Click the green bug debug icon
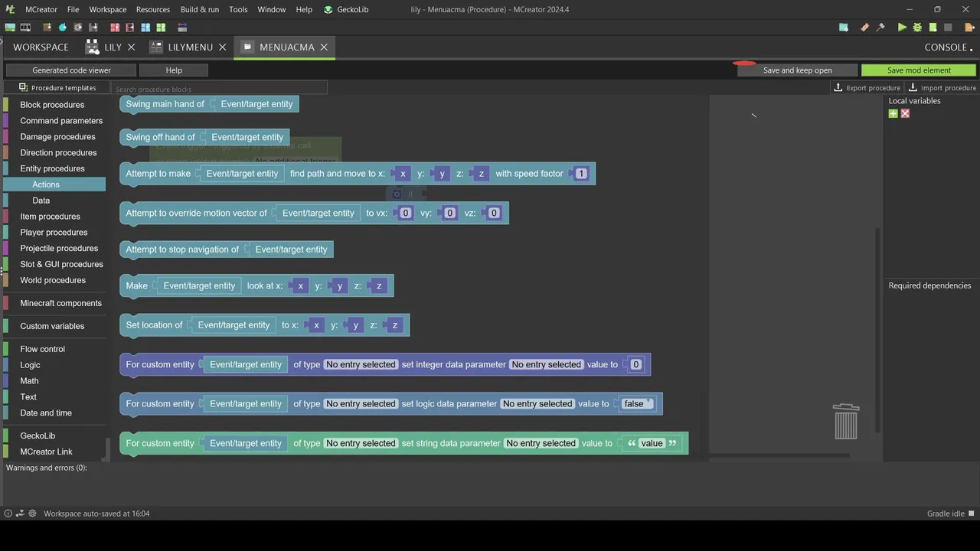Screen dimensions: 980x551 coord(917,28)
